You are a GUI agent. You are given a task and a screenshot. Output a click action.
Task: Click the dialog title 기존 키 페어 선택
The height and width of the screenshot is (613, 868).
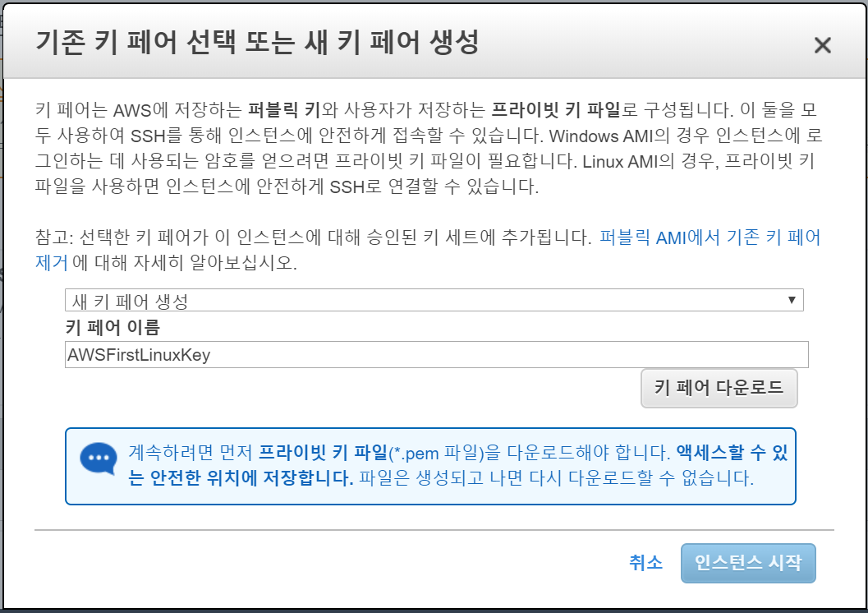[x=135, y=43]
